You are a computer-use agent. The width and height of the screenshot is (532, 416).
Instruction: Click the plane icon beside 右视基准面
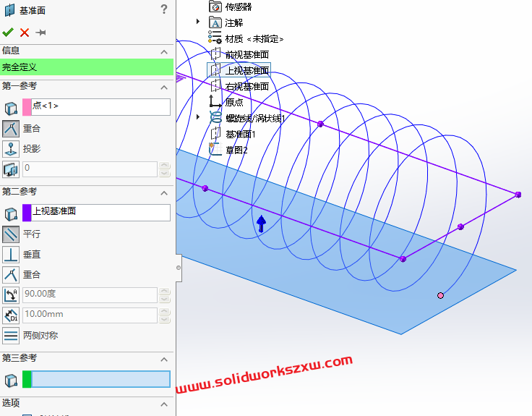click(215, 85)
